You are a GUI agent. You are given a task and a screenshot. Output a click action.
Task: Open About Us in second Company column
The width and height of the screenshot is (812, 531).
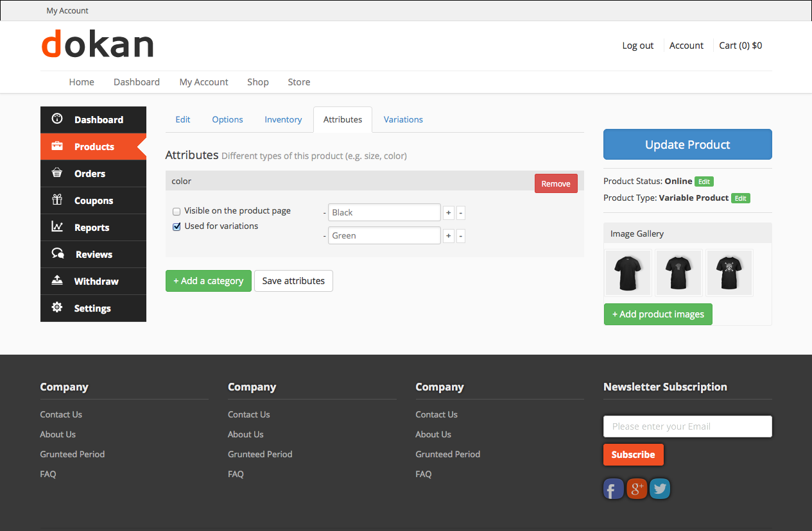pos(245,434)
